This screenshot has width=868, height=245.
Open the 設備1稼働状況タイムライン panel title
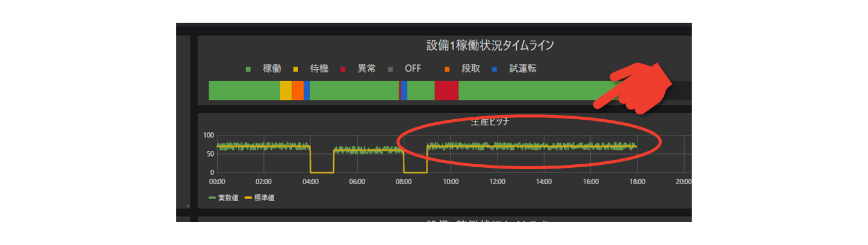coord(490,45)
